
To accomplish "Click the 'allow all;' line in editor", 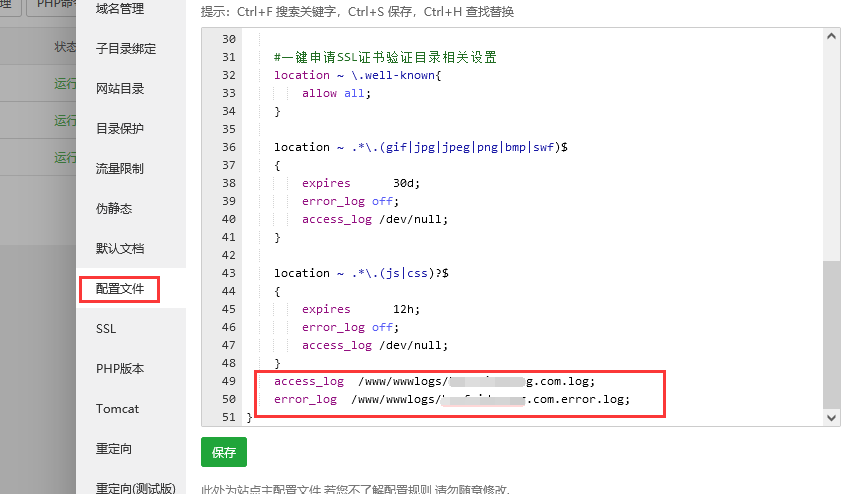I will tap(336, 93).
